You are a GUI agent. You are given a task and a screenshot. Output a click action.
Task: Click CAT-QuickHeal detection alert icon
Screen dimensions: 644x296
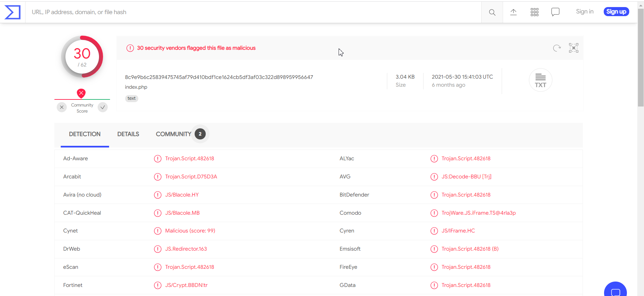point(158,213)
